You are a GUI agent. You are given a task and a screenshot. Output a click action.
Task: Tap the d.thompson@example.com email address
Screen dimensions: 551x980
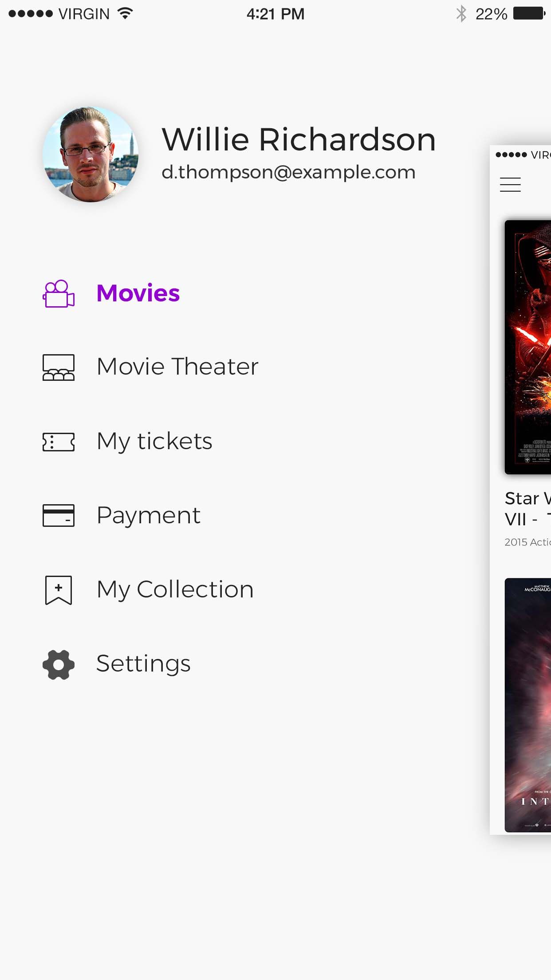(288, 172)
